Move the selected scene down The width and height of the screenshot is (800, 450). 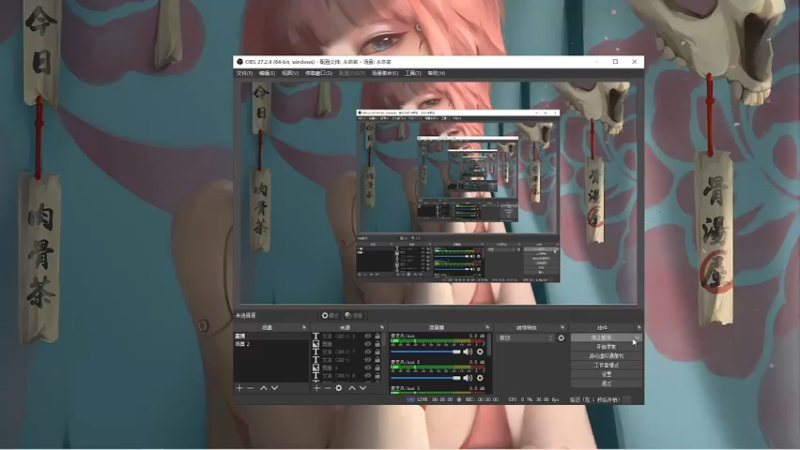click(274, 388)
